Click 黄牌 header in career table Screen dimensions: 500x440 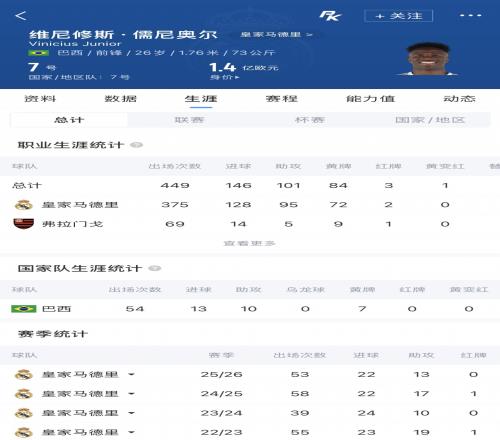tap(338, 166)
